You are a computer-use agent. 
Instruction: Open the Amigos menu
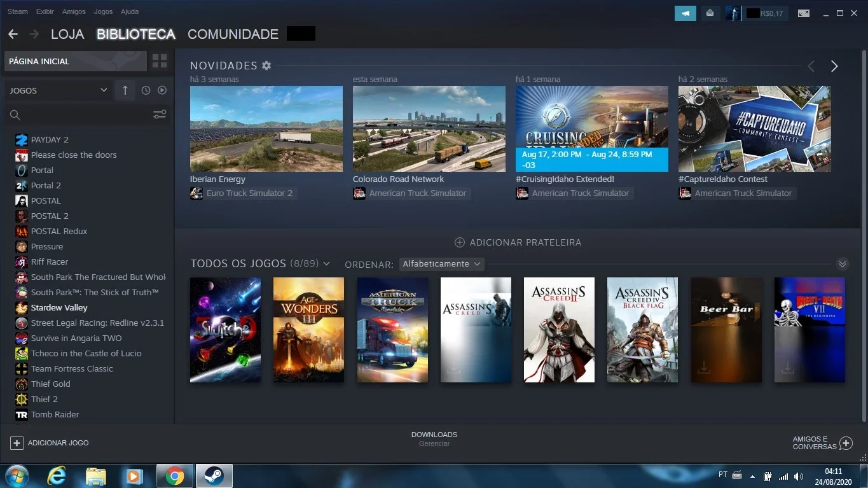(74, 11)
